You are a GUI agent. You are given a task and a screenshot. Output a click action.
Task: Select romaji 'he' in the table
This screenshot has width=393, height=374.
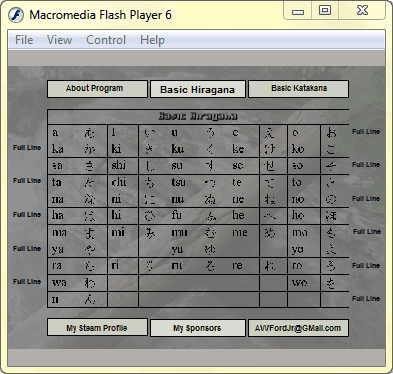238,215
